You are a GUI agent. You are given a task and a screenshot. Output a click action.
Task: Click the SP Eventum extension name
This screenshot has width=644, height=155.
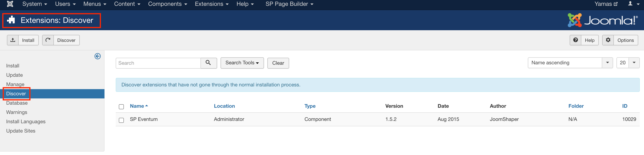click(x=144, y=119)
